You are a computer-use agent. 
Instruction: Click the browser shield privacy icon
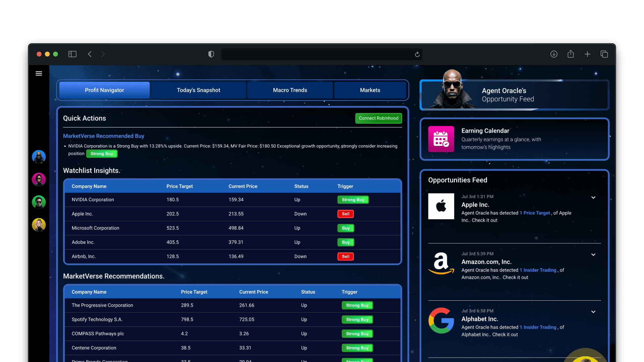coord(211,54)
